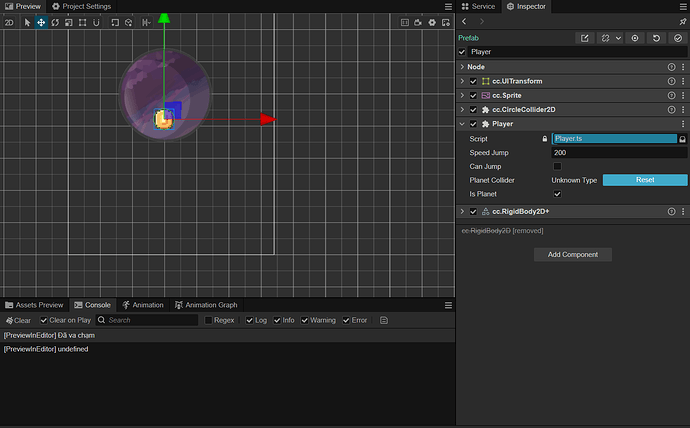Click the scene preview-with-plus icon at right end of scene toolbar
This screenshot has width=690, height=428.
(446, 22)
